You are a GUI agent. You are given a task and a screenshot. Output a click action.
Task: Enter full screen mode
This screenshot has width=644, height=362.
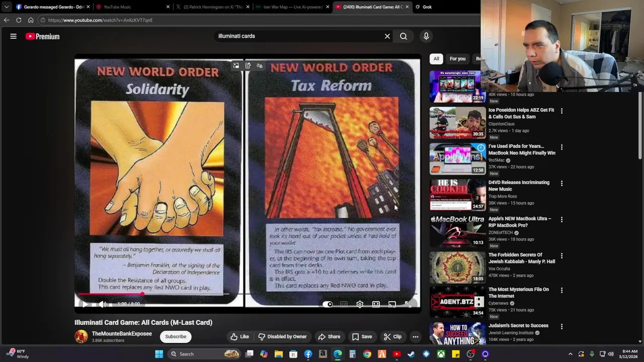[408, 304]
